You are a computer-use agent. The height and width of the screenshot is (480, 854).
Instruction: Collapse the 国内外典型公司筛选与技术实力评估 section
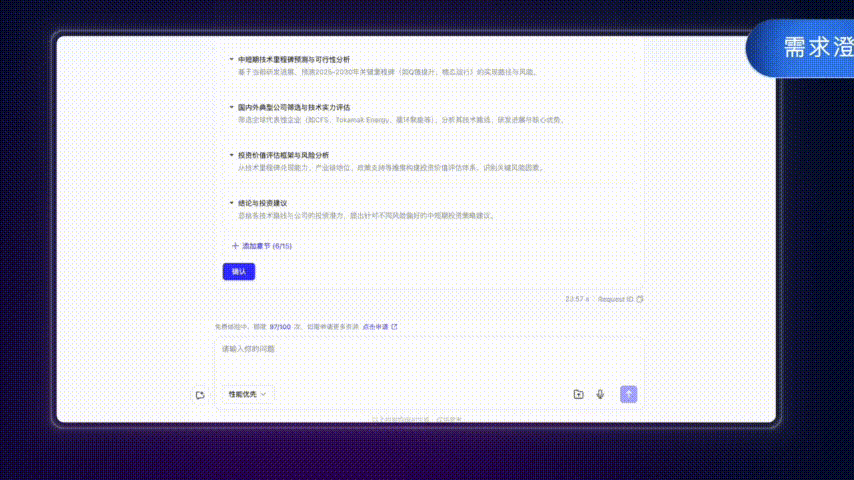point(231,107)
